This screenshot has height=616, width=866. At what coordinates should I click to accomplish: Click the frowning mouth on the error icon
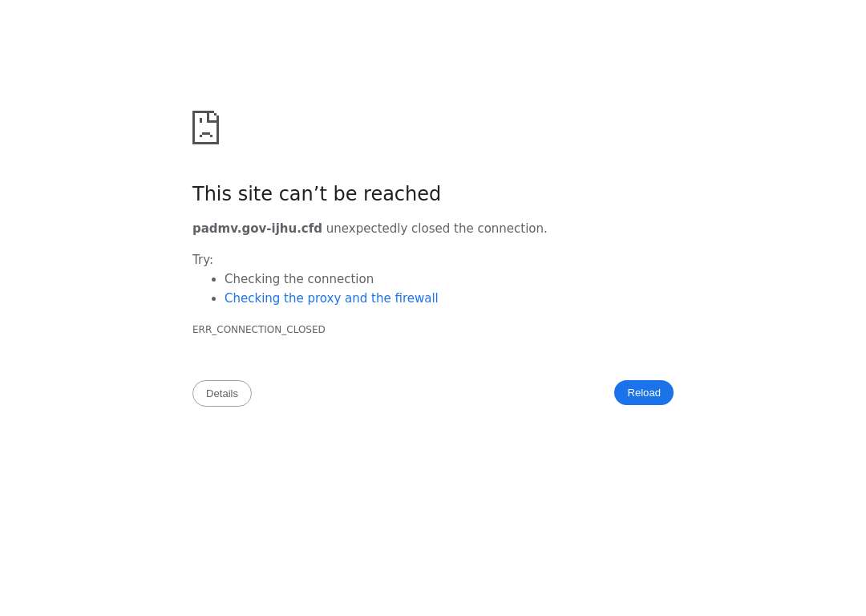point(206,135)
